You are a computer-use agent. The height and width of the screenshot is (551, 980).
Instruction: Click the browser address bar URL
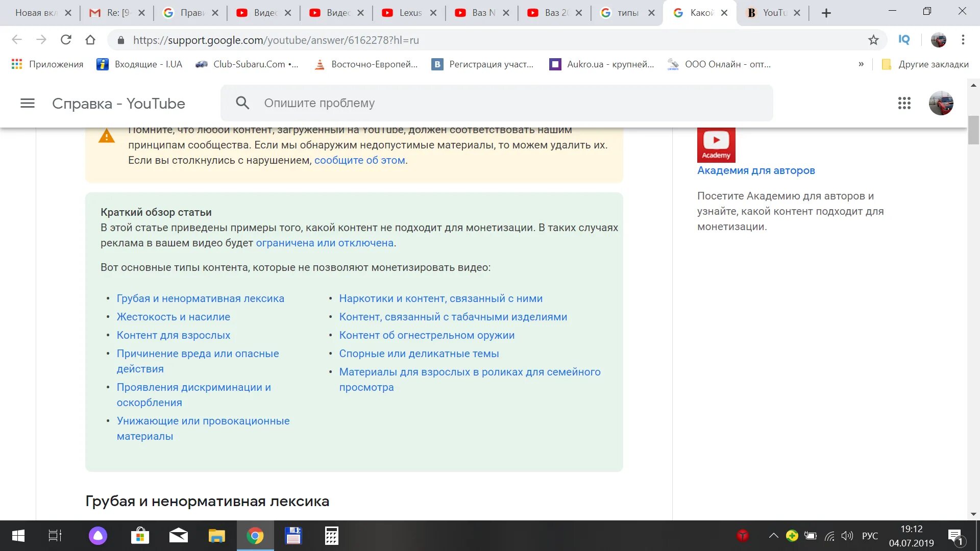pyautogui.click(x=276, y=40)
